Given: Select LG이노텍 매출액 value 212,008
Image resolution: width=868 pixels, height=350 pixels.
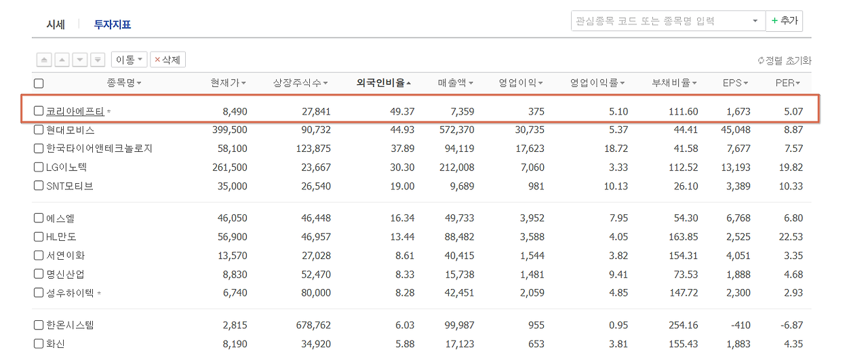Looking at the screenshot, I should [457, 167].
